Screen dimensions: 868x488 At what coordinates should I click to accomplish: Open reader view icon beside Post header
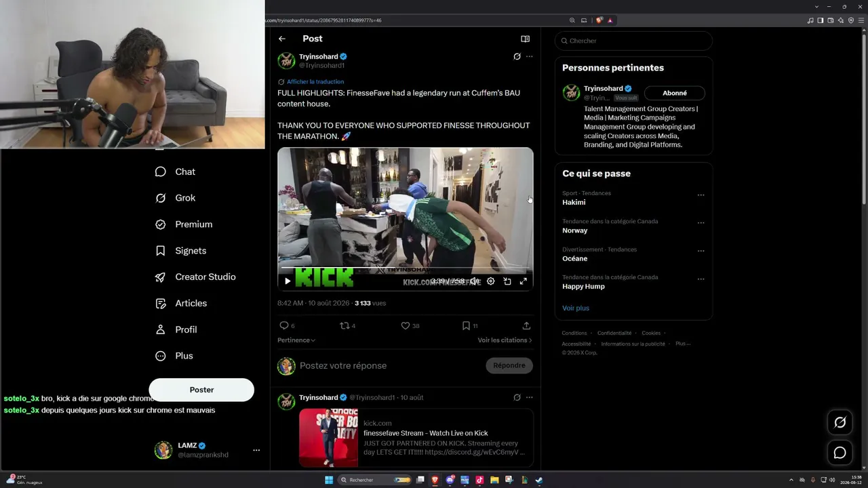tap(525, 39)
